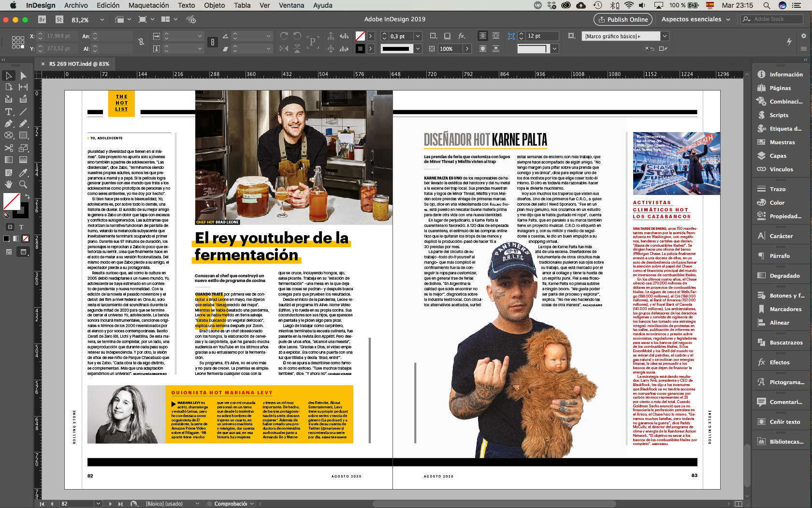812x508 pixels.
Task: Swap fill and stroke arrows
Action: coord(28,196)
